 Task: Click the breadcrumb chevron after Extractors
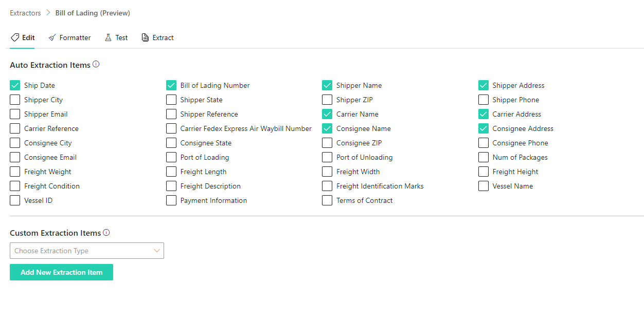[x=48, y=13]
